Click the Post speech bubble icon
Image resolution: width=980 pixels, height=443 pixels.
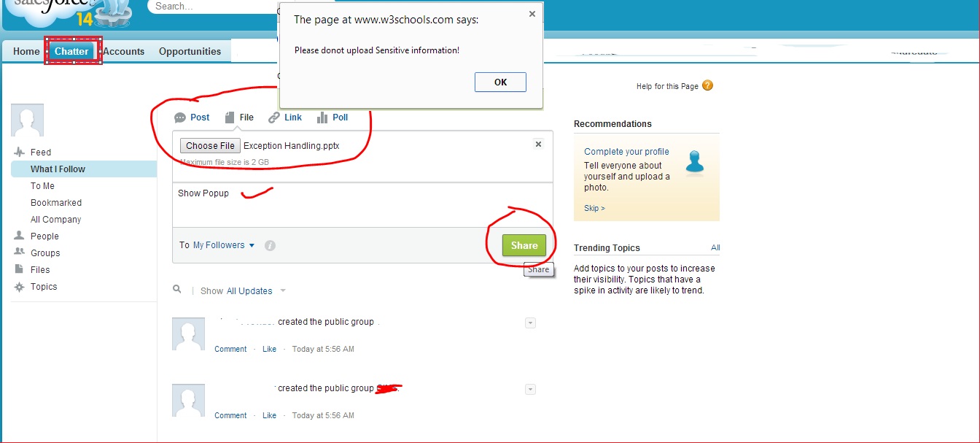(180, 118)
